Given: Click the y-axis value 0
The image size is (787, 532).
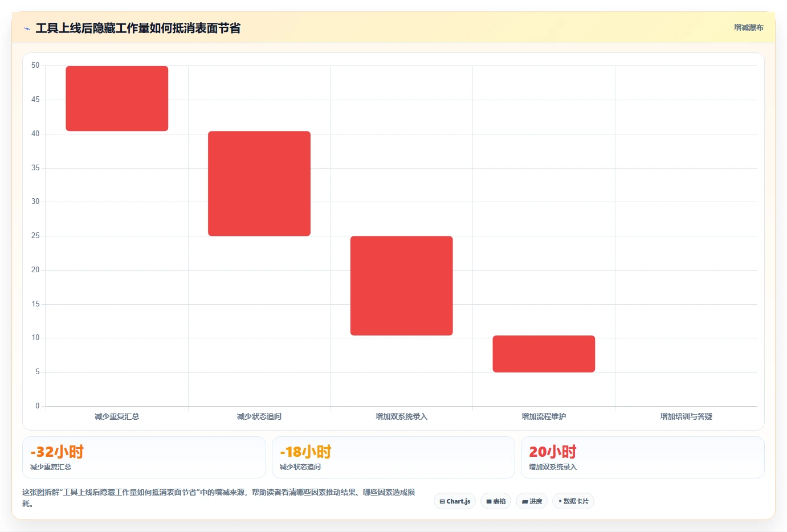Looking at the screenshot, I should point(38,406).
